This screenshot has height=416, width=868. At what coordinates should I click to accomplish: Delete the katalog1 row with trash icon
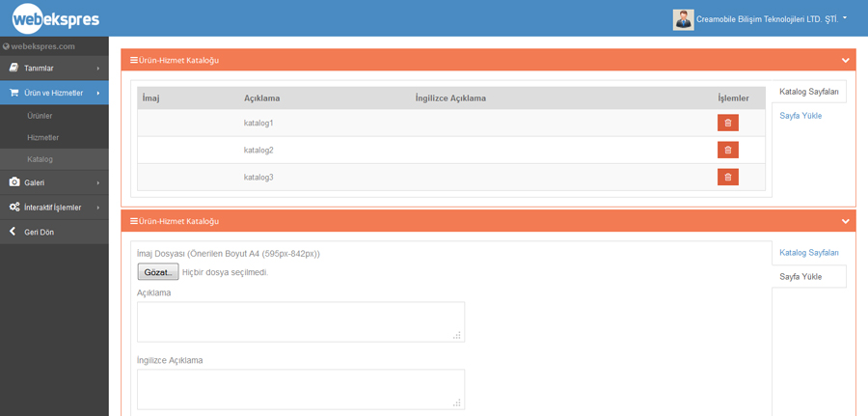click(727, 123)
